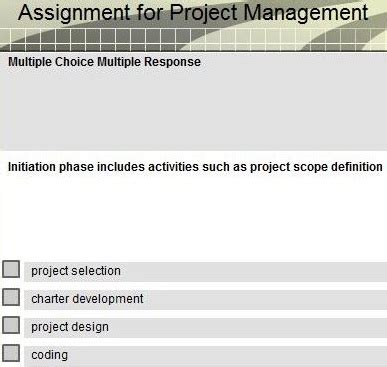387x367 pixels.
Task: Click the gray row bar right of 'charter development'
Action: point(267,300)
